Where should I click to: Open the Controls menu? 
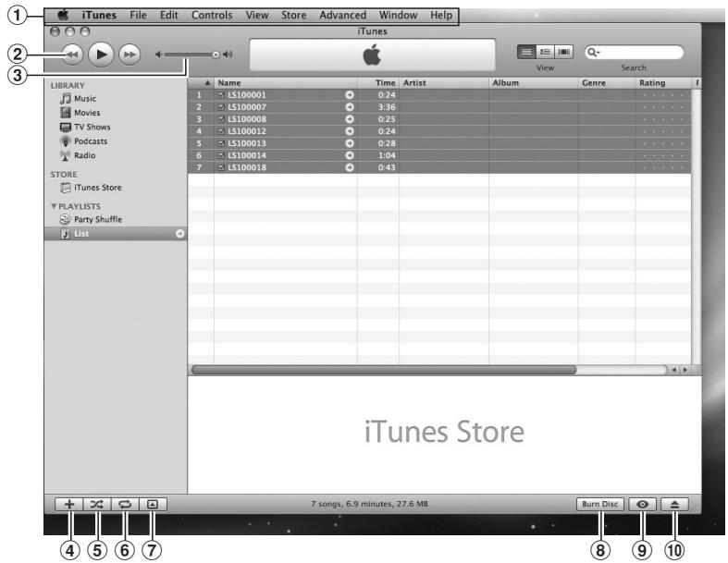[x=212, y=16]
